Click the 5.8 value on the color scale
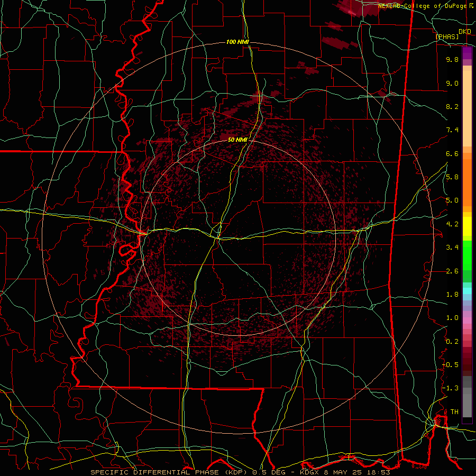This screenshot has width=476, height=476. point(452,177)
